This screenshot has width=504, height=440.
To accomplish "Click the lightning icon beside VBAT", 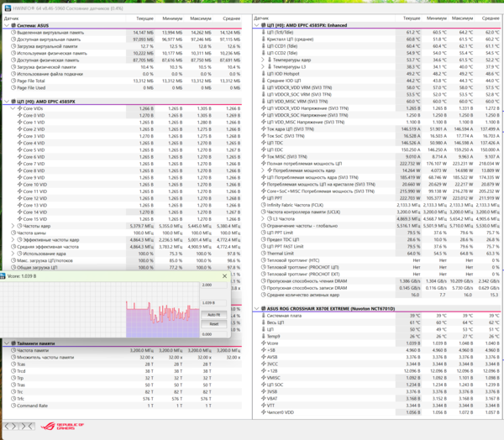I will coord(263,399).
